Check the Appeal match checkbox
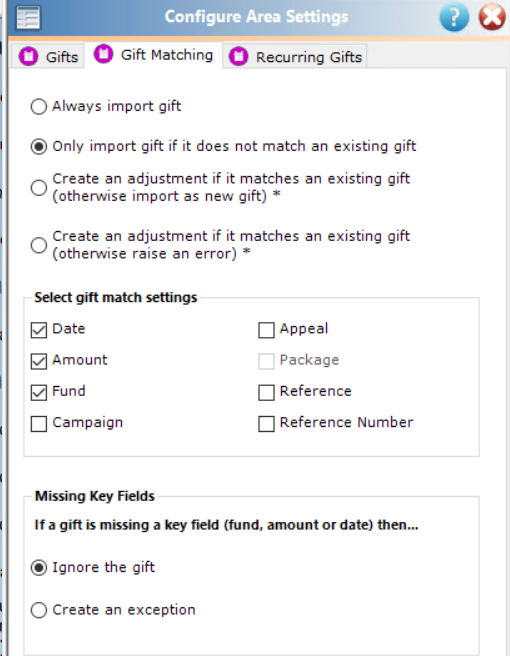This screenshot has width=510, height=656. [267, 330]
